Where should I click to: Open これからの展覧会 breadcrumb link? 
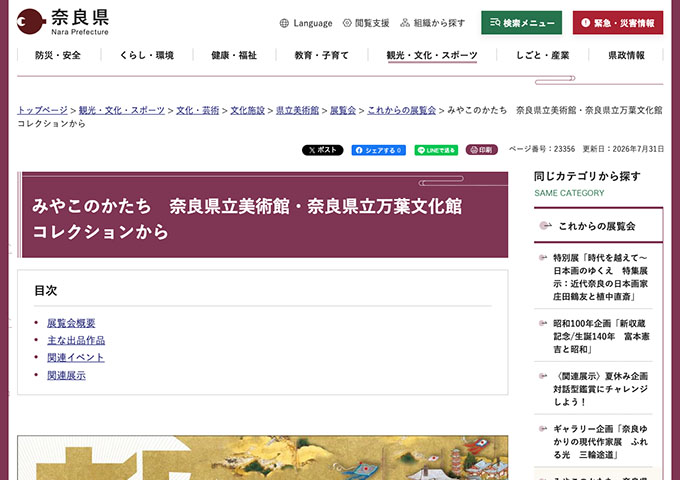click(402, 110)
